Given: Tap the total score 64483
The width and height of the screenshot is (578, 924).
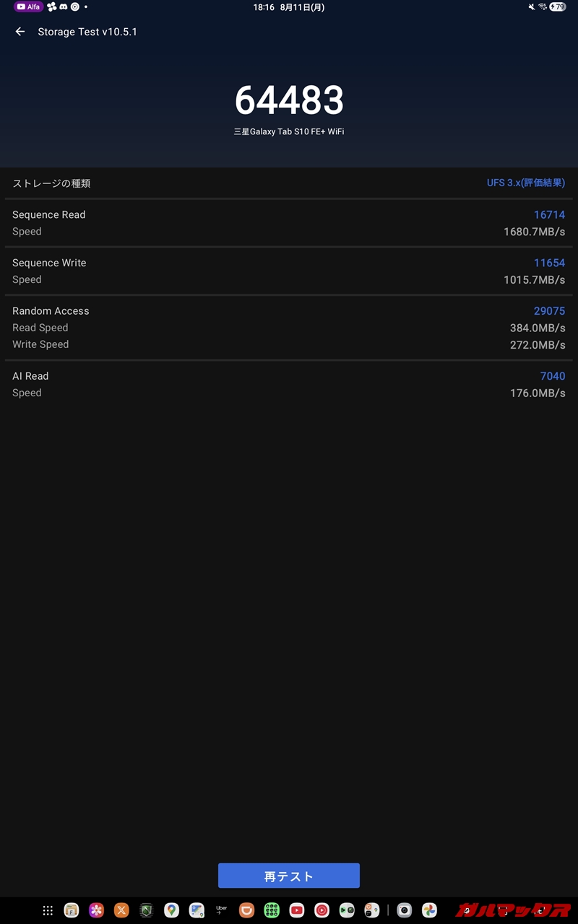Looking at the screenshot, I should (x=289, y=100).
